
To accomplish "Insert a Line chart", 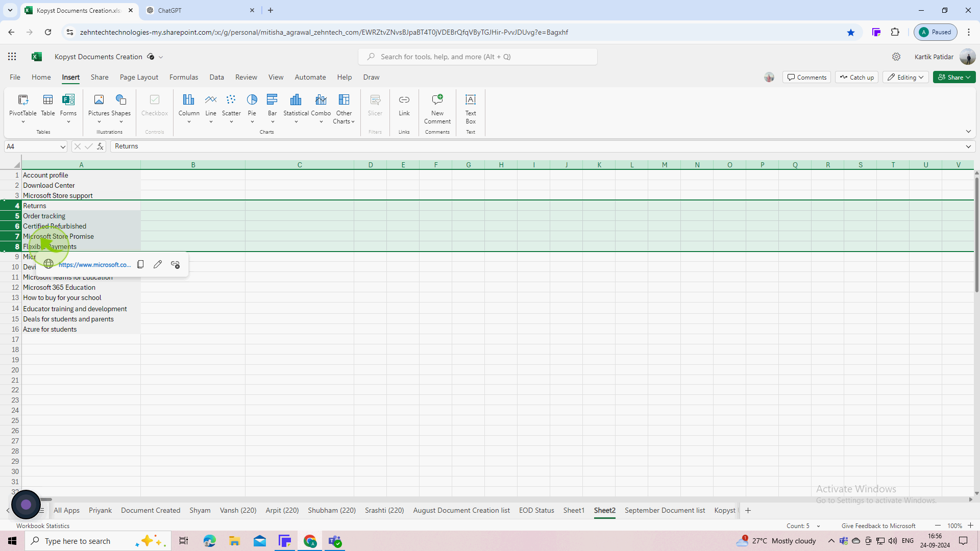I will coord(211,108).
